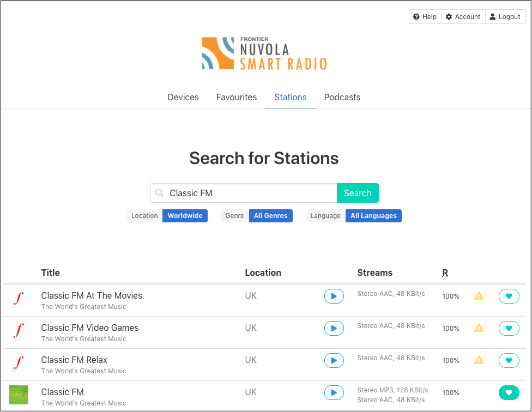Screen dimensions: 532x412
Task: Unfavourite the plain Classic FM station
Action: click(509, 393)
